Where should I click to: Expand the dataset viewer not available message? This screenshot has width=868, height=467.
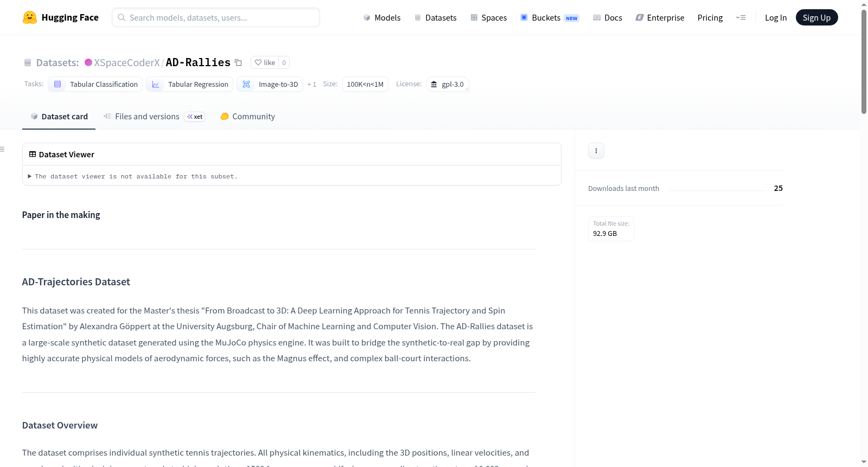pos(132,176)
